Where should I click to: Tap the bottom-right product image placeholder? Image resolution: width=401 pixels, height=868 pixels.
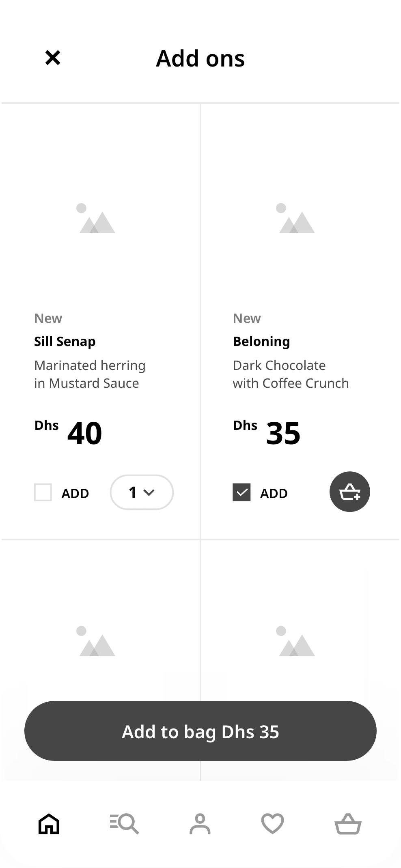[x=297, y=641]
